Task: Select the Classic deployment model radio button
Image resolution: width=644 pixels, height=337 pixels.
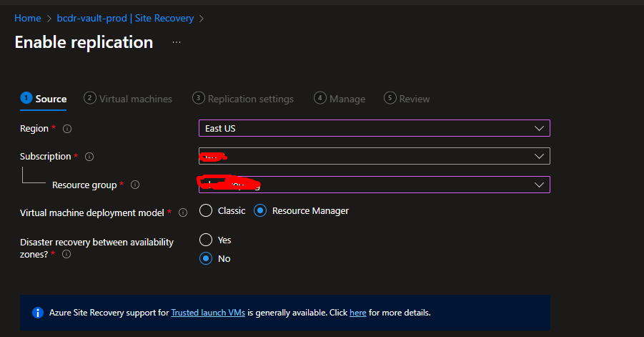Action: click(206, 210)
